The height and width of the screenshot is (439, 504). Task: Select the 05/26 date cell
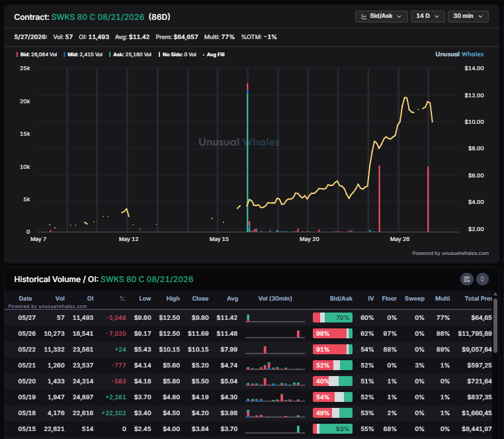point(27,334)
